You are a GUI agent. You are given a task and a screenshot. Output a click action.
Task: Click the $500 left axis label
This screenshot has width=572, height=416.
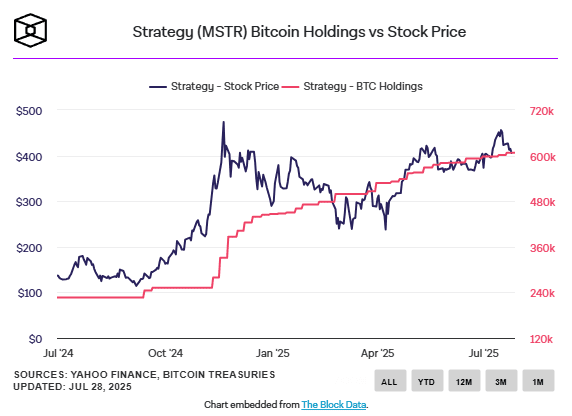click(x=29, y=111)
